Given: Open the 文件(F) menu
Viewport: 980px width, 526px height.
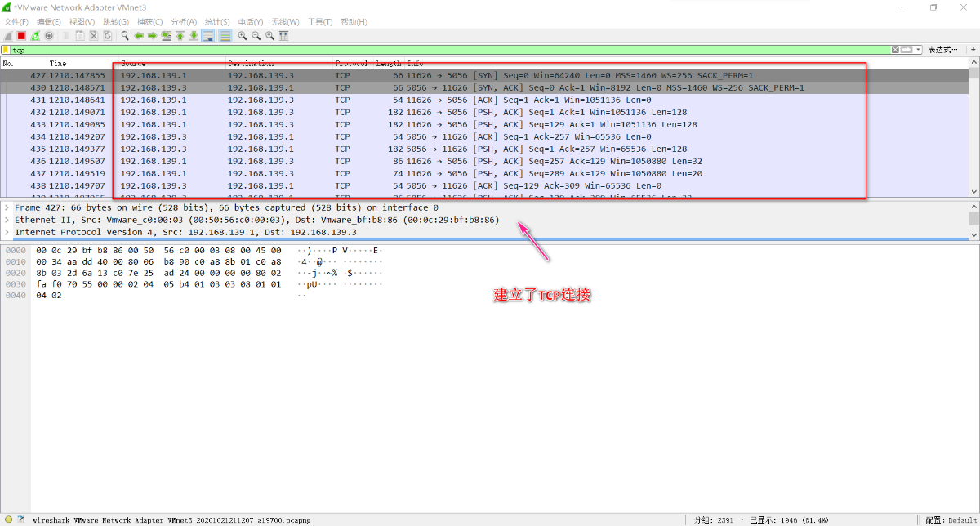Looking at the screenshot, I should click(16, 21).
